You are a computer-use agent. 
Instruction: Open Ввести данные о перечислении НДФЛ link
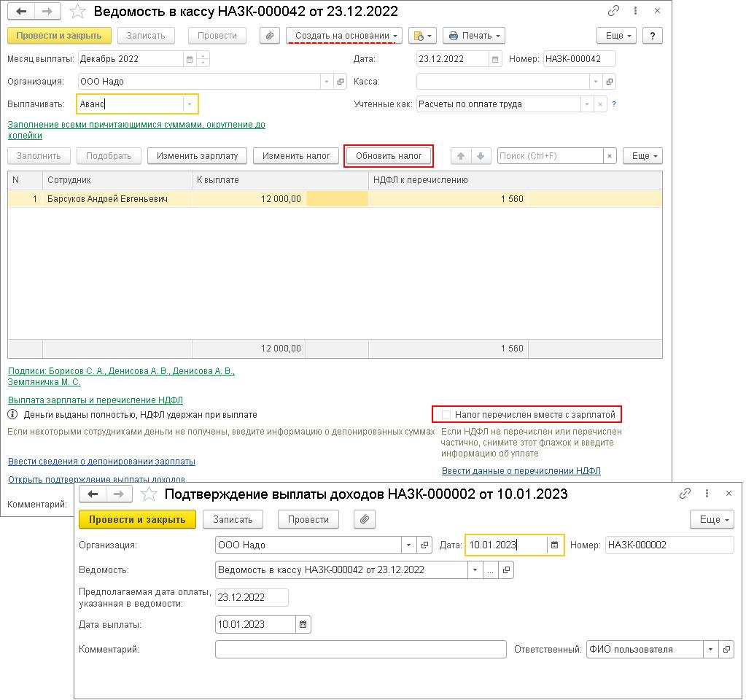pyautogui.click(x=521, y=471)
